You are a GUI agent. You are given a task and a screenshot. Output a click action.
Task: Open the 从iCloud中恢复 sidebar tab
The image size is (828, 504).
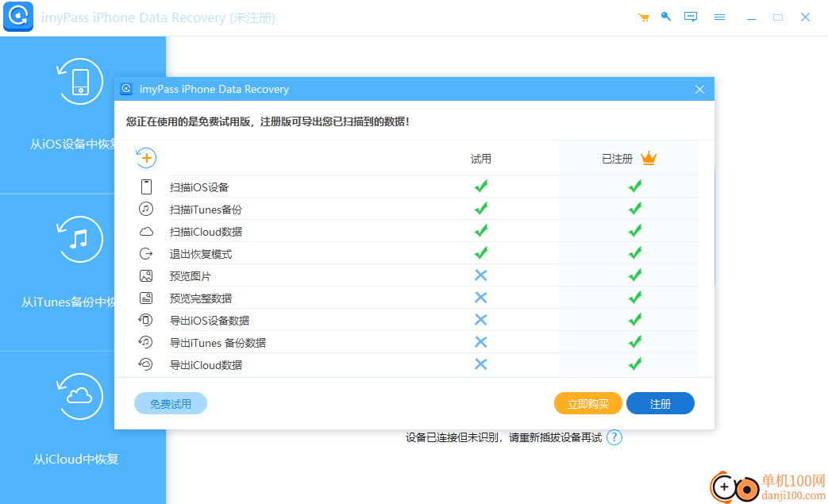click(76, 459)
